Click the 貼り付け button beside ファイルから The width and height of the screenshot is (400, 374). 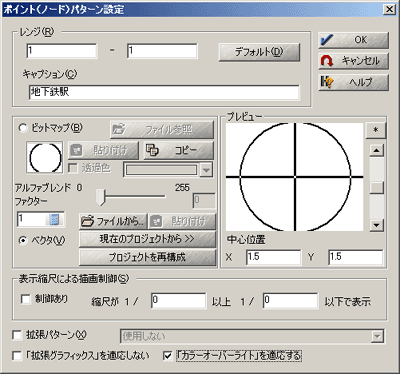pos(182,221)
